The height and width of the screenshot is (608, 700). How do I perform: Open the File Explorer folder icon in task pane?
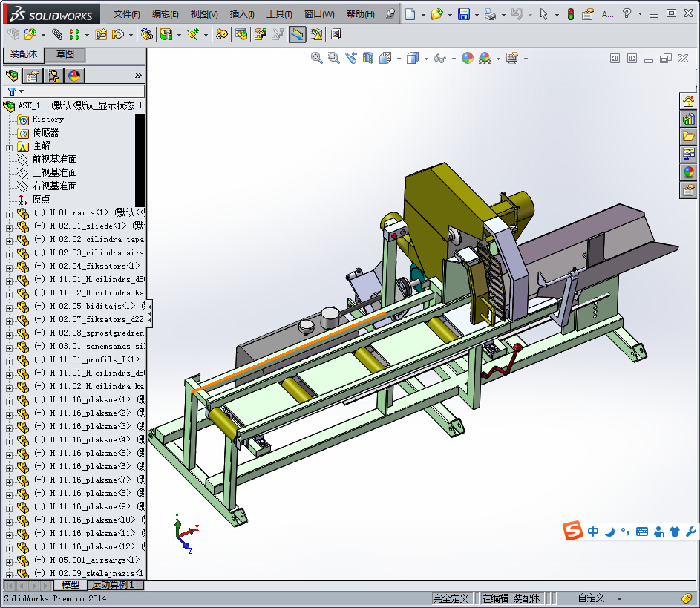coord(688,136)
